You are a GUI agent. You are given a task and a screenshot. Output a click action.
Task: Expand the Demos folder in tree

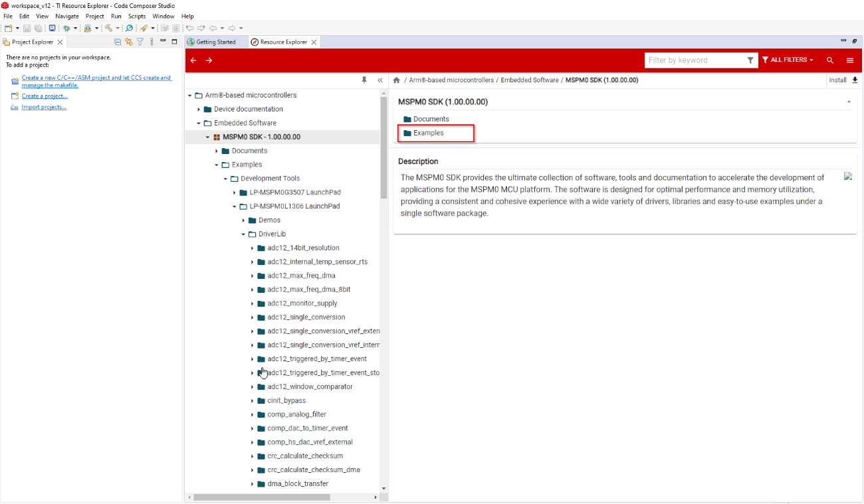(x=244, y=220)
